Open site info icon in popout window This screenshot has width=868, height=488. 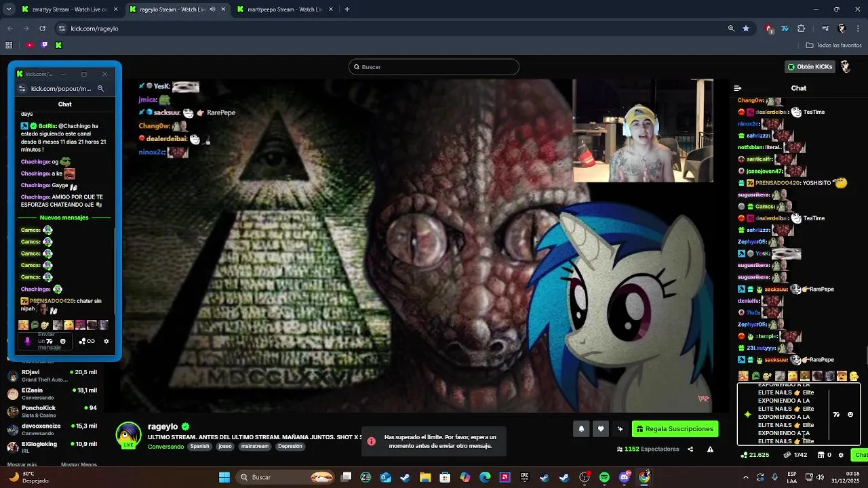[22, 88]
